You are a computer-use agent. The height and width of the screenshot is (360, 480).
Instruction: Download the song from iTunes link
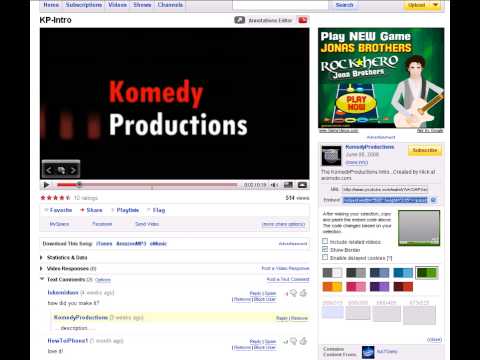pyautogui.click(x=104, y=244)
